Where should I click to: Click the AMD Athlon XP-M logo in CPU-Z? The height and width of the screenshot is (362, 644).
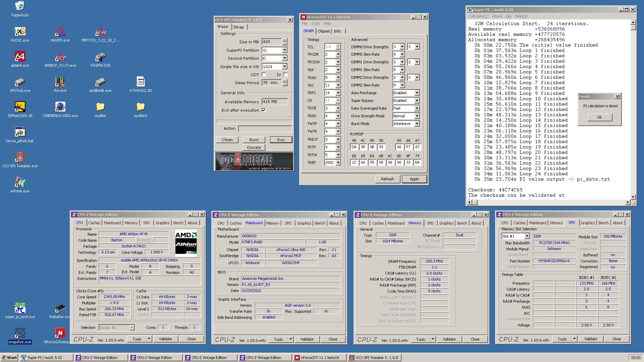(x=186, y=243)
